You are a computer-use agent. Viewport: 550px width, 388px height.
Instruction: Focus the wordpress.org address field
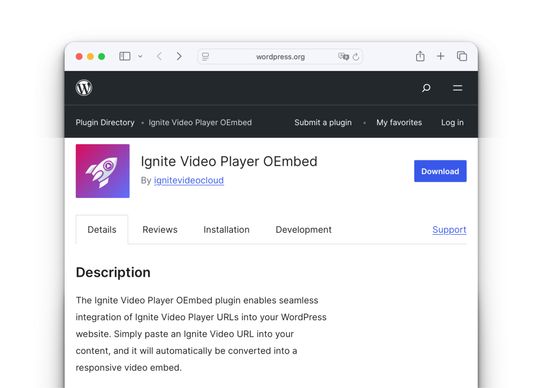280,56
